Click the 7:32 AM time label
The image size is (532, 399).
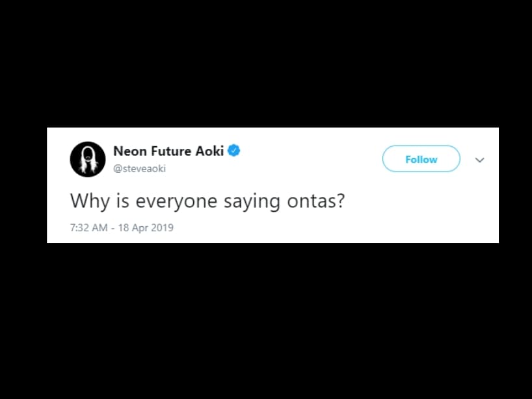pos(86,227)
